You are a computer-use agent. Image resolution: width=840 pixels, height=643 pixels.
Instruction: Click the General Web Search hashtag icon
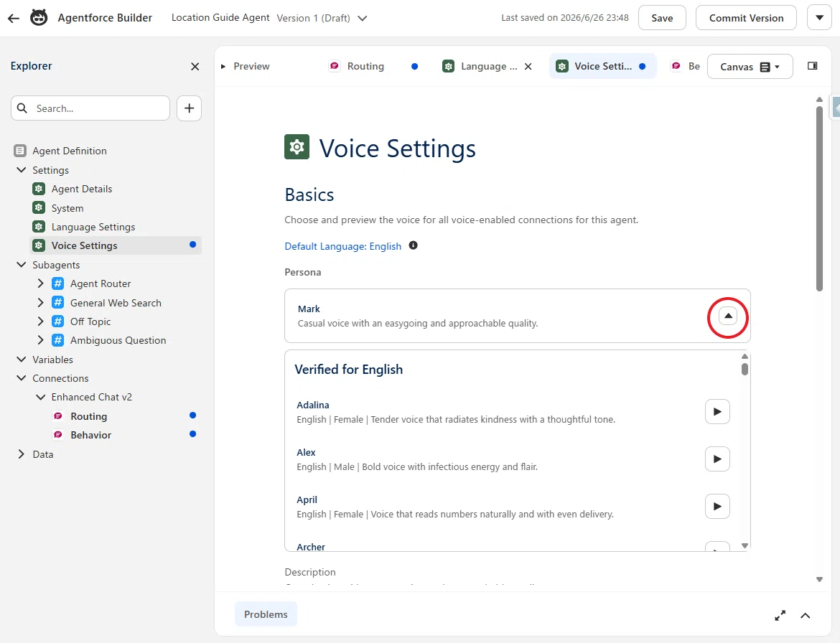coord(58,303)
